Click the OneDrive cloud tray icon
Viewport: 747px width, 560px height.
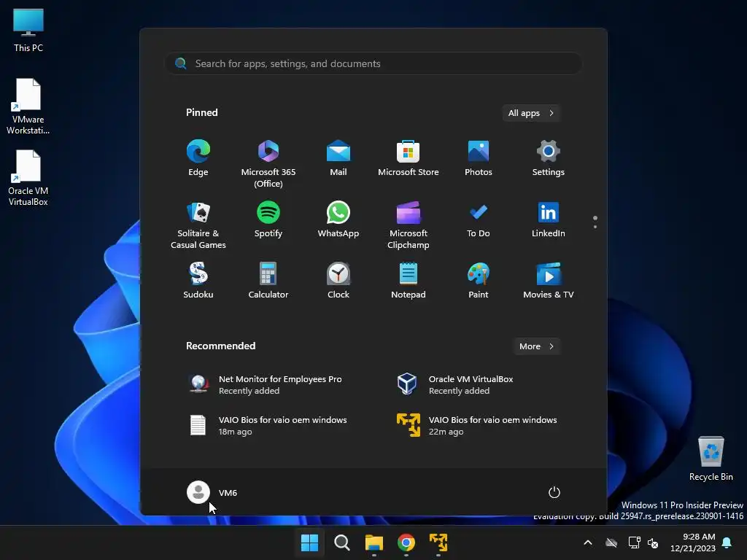coord(611,542)
